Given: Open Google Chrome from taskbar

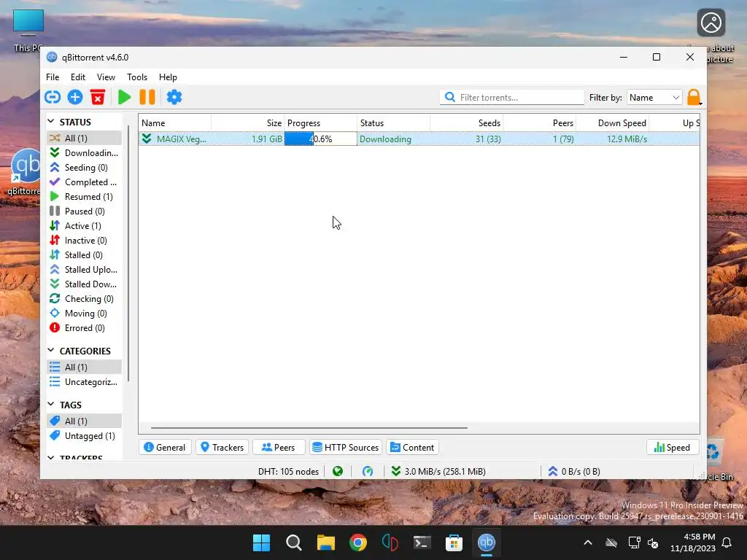Looking at the screenshot, I should click(x=357, y=542).
